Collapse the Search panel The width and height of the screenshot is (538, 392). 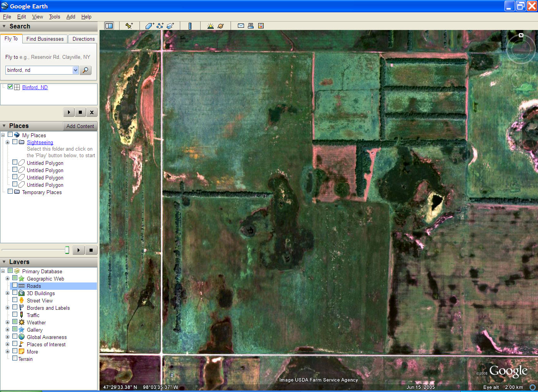tap(4, 27)
